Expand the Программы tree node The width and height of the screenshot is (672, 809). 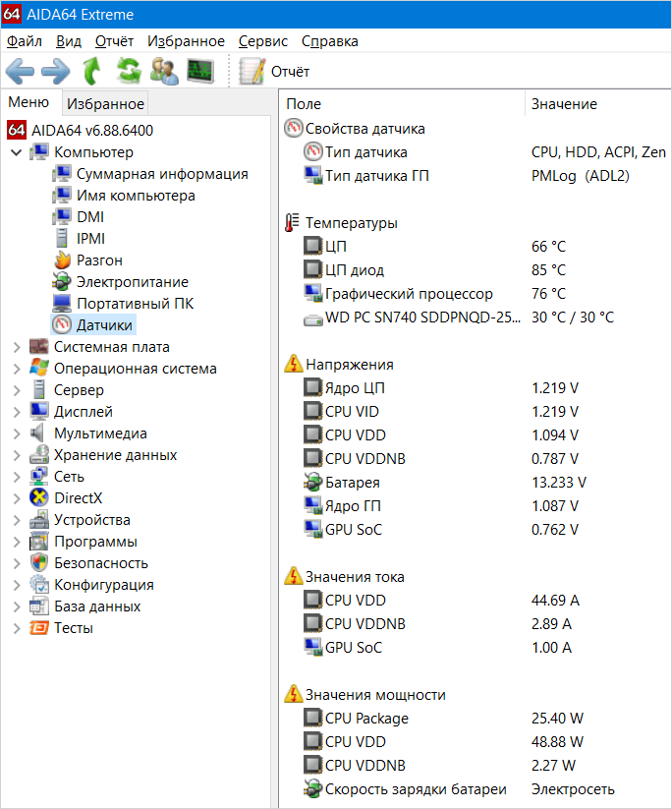click(x=17, y=542)
